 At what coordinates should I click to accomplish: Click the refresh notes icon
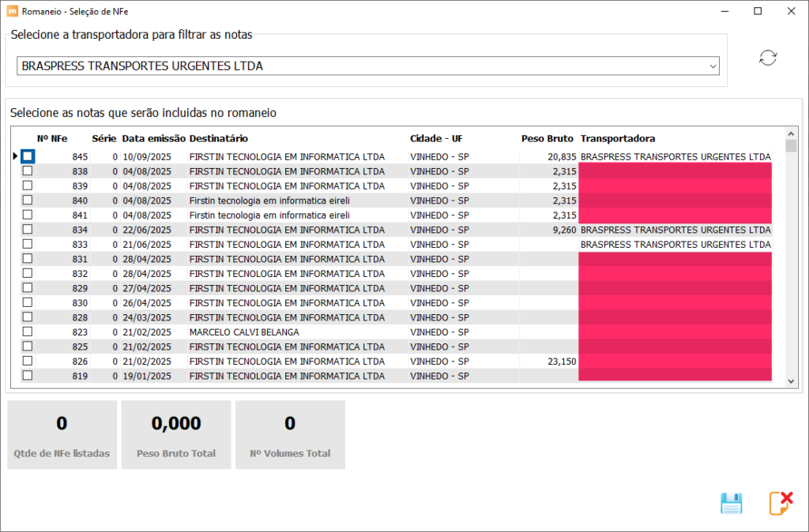coord(767,58)
